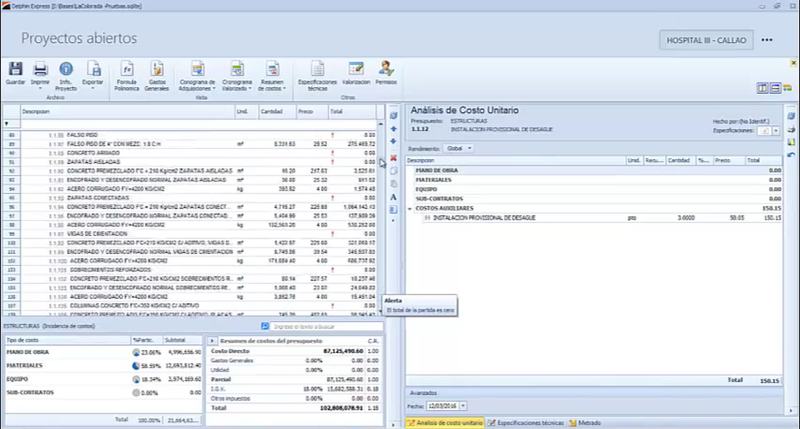Open the Rendimiento Global dropdown
The image size is (800, 429).
[x=458, y=148]
